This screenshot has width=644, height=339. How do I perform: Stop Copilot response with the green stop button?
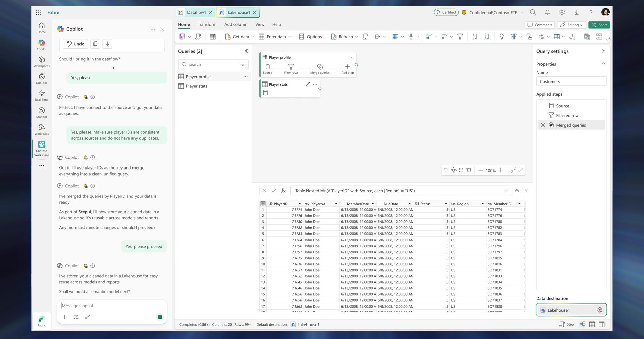pos(160,317)
